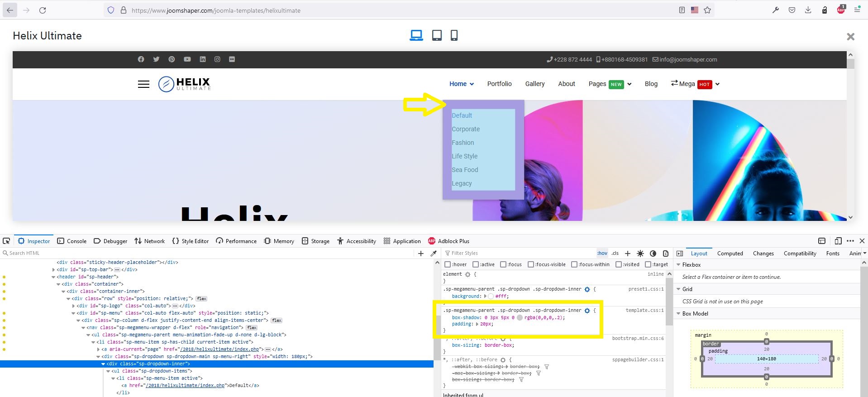The image size is (868, 397).
Task: Activate the element picker in DevTools
Action: [6, 241]
